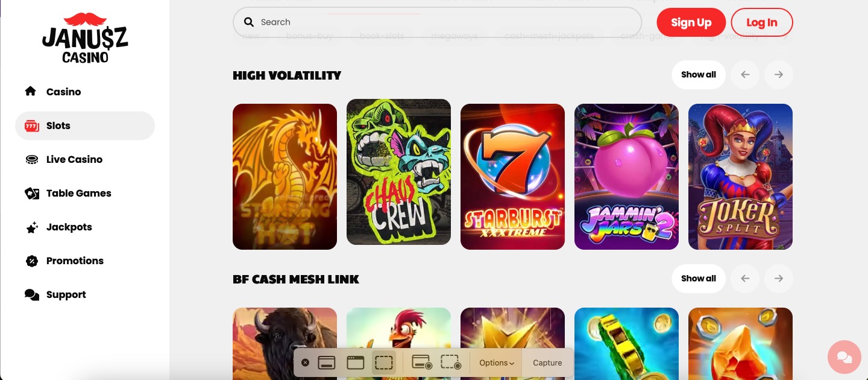Open the floating live chat bubble

(844, 357)
